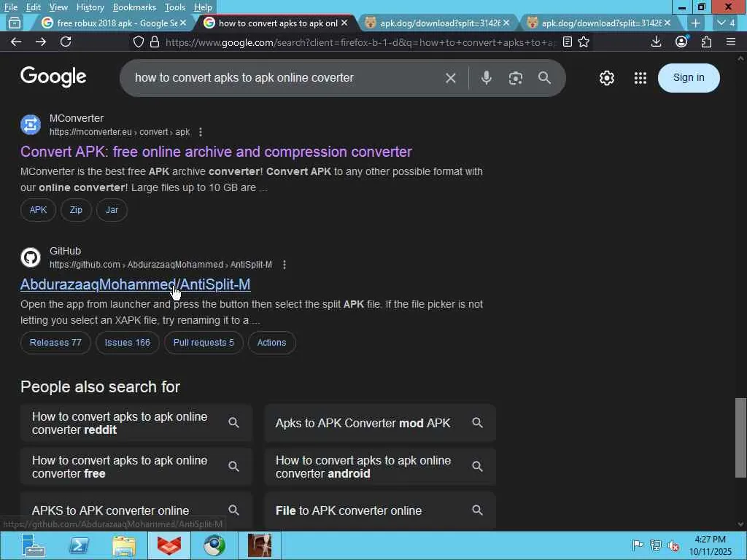The width and height of the screenshot is (747, 560).
Task: Open the View menu
Action: (x=58, y=7)
